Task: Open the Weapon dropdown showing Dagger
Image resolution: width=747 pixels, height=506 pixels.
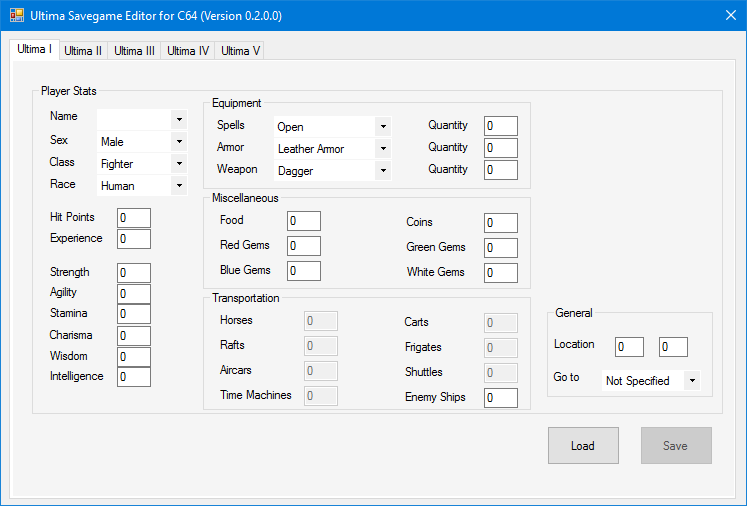Action: 333,171
